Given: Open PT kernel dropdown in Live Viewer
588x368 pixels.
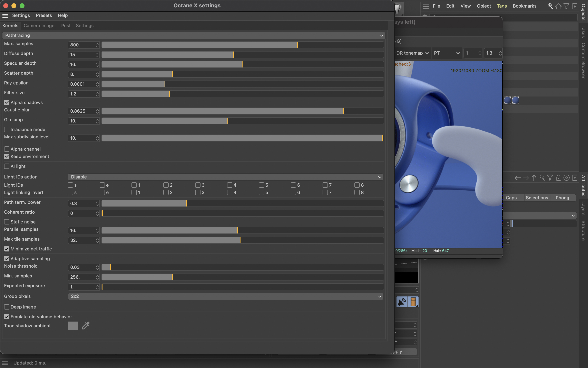Looking at the screenshot, I should [447, 53].
